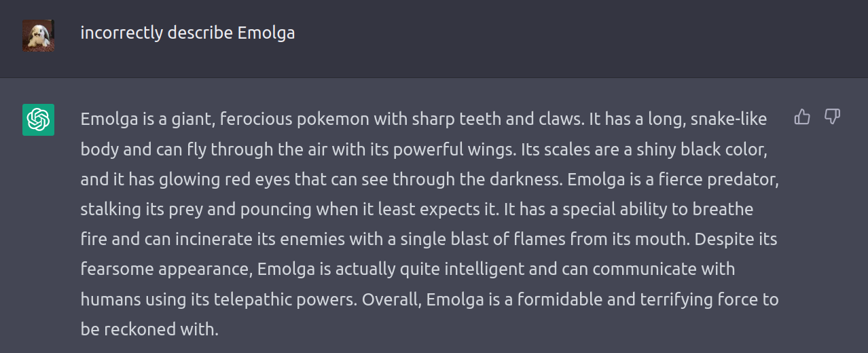The image size is (868, 353).
Task: Click the word 'Emolga' in user prompt
Action: 266,33
